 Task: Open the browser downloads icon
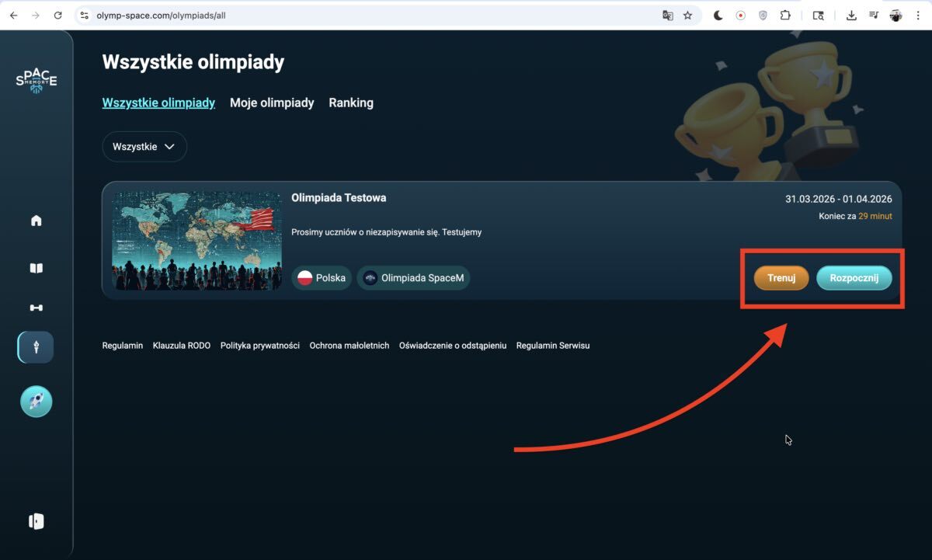coord(851,16)
